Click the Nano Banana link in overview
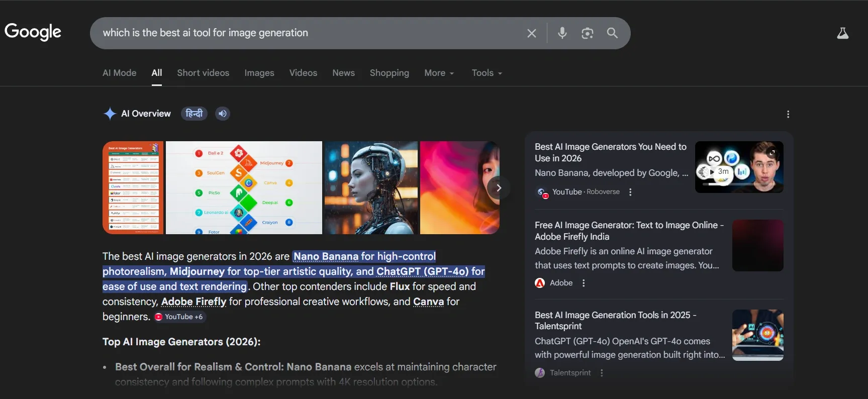The width and height of the screenshot is (868, 399). coord(326,256)
